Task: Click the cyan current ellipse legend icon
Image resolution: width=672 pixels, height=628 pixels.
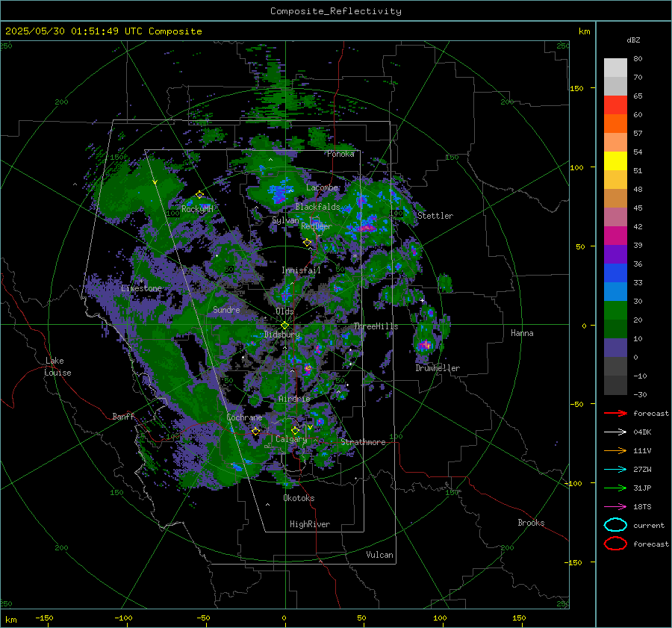Action: point(615,525)
